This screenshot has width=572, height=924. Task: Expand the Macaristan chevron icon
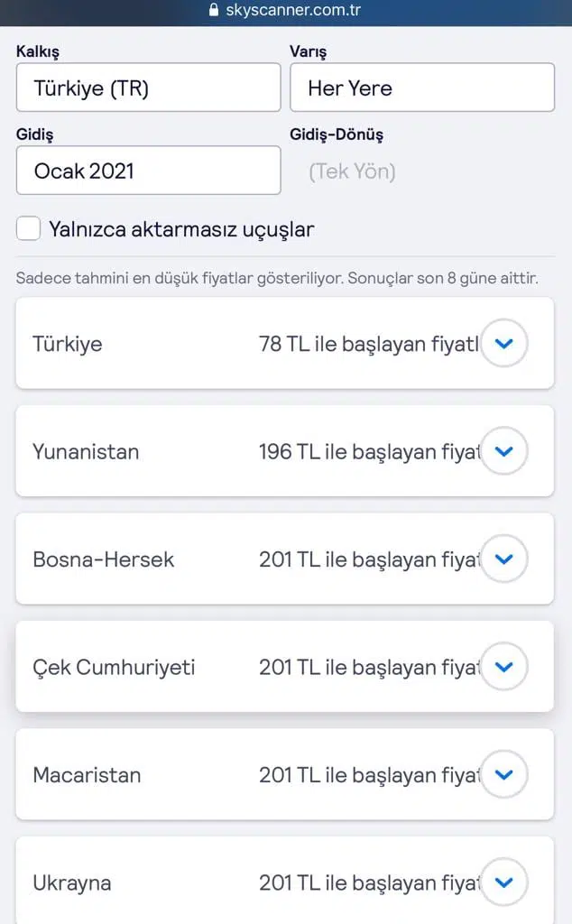click(504, 774)
